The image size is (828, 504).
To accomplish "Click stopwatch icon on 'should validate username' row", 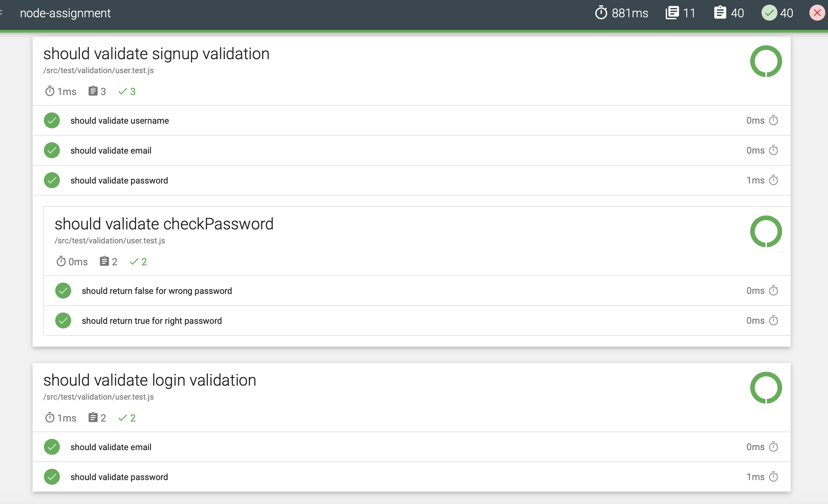I will tap(773, 120).
